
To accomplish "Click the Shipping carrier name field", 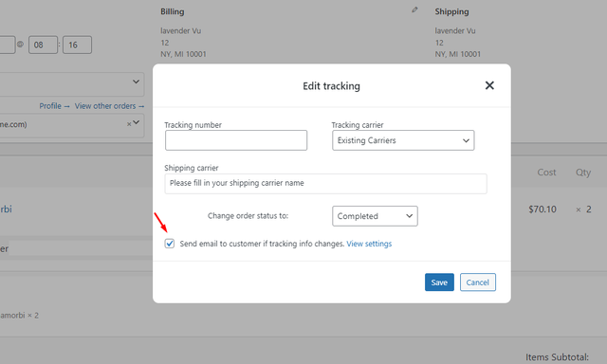I will pyautogui.click(x=325, y=183).
